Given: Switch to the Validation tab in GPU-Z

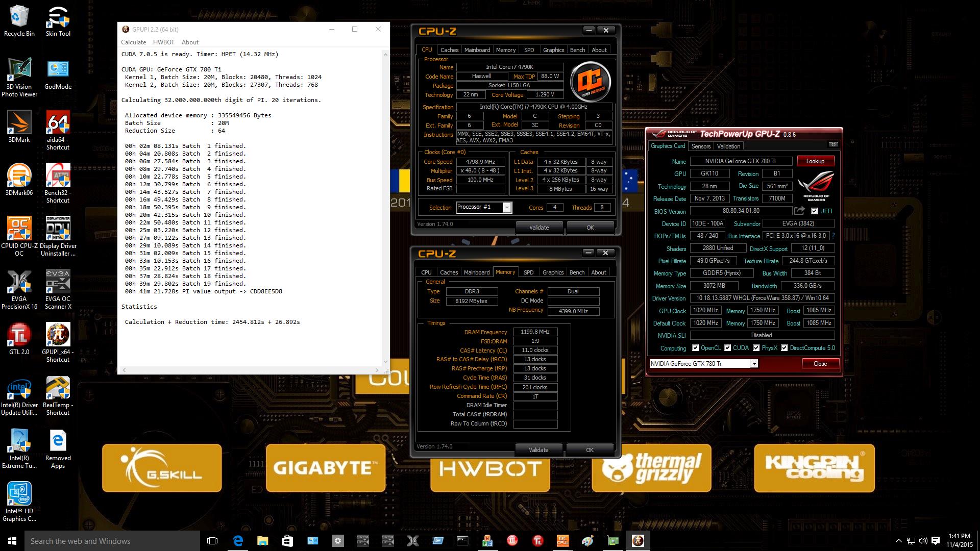Looking at the screenshot, I should 728,146.
